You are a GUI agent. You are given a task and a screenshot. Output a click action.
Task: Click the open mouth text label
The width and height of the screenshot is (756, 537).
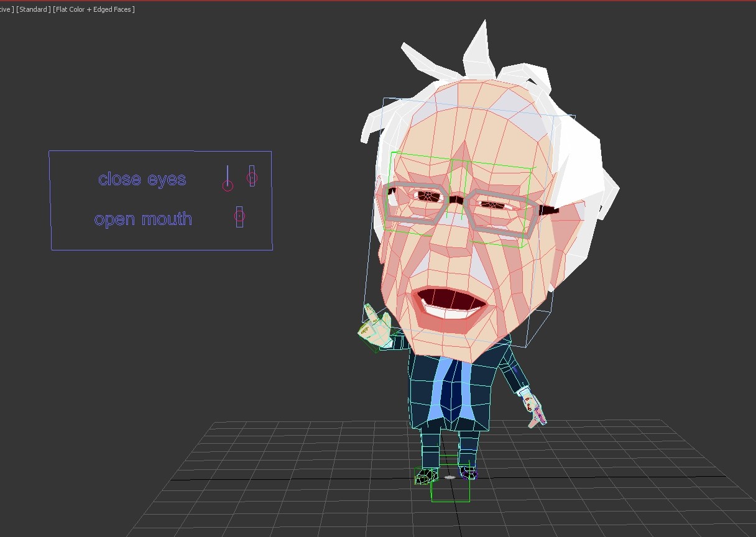(143, 219)
